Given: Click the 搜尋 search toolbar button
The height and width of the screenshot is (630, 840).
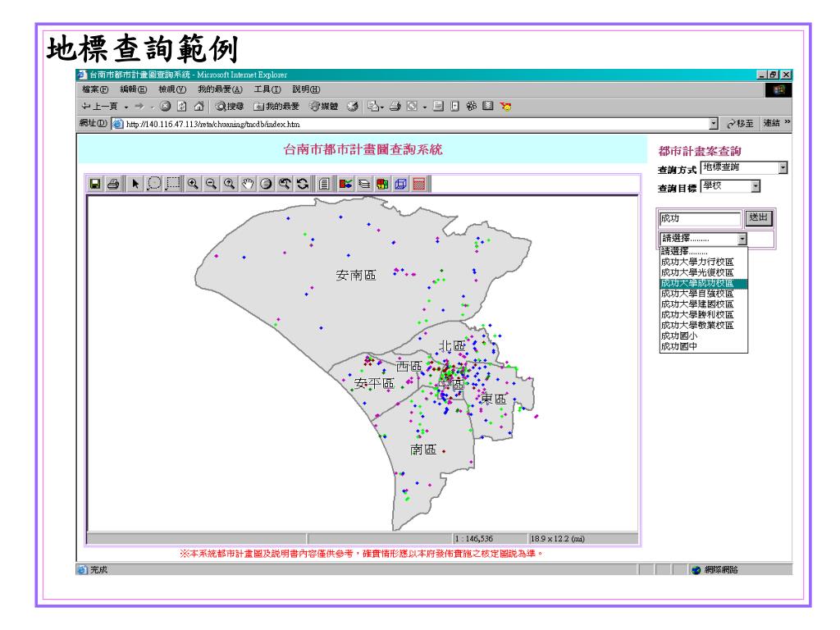Looking at the screenshot, I should 230,107.
